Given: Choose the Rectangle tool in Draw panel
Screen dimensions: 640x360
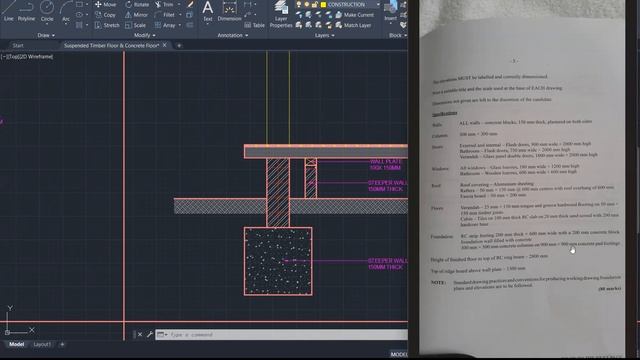Looking at the screenshot, I should point(80,4).
